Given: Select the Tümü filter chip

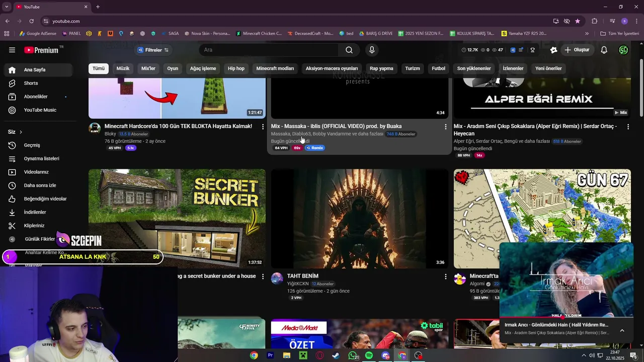Looking at the screenshot, I should (x=99, y=68).
